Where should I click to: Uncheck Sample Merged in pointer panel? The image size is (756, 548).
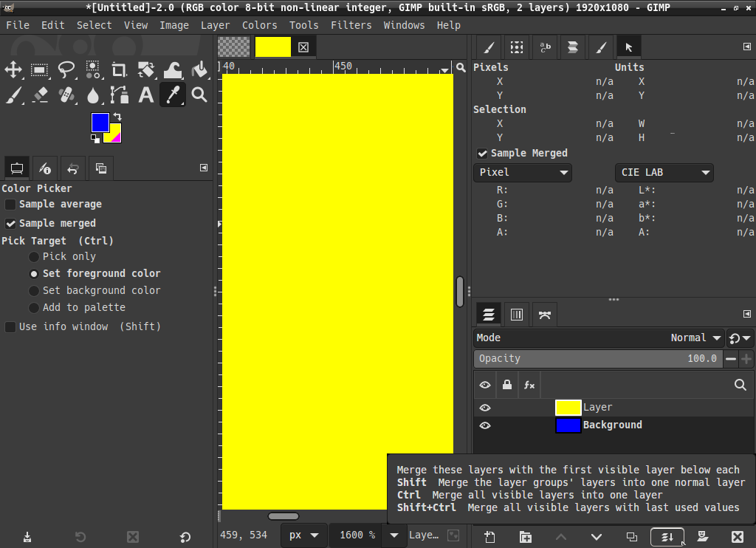tap(483, 154)
